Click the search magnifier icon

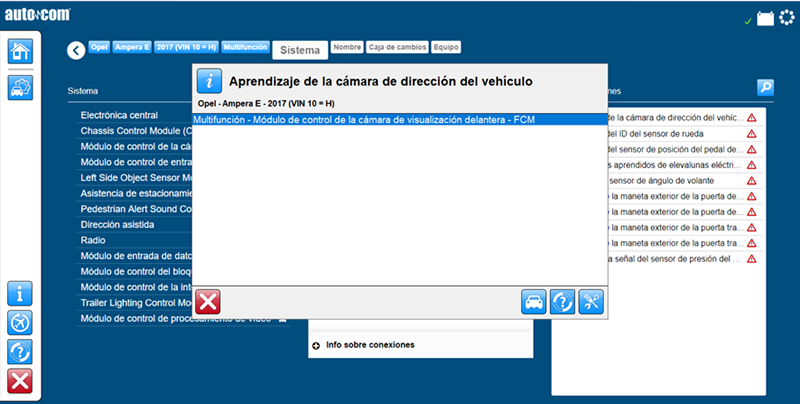tap(765, 88)
